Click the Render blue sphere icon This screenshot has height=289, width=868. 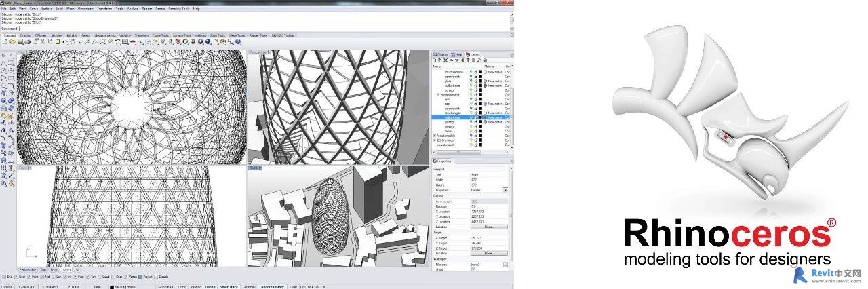[208, 41]
